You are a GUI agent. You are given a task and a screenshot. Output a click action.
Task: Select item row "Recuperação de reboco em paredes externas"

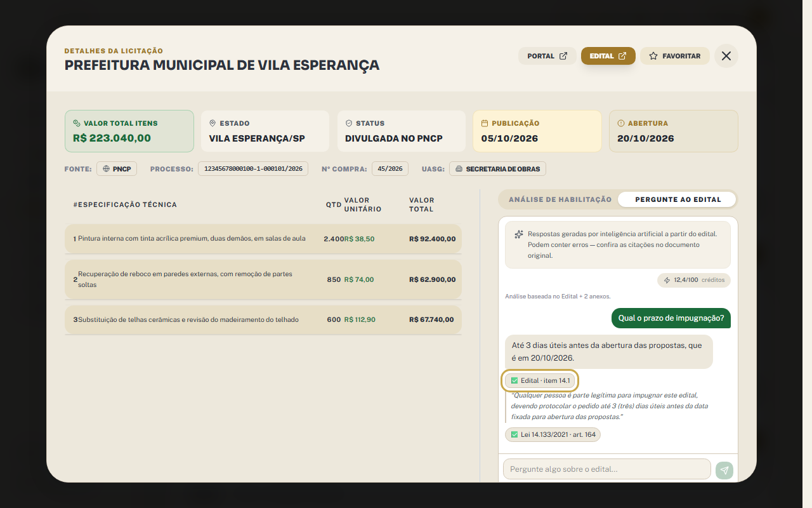[x=263, y=279]
